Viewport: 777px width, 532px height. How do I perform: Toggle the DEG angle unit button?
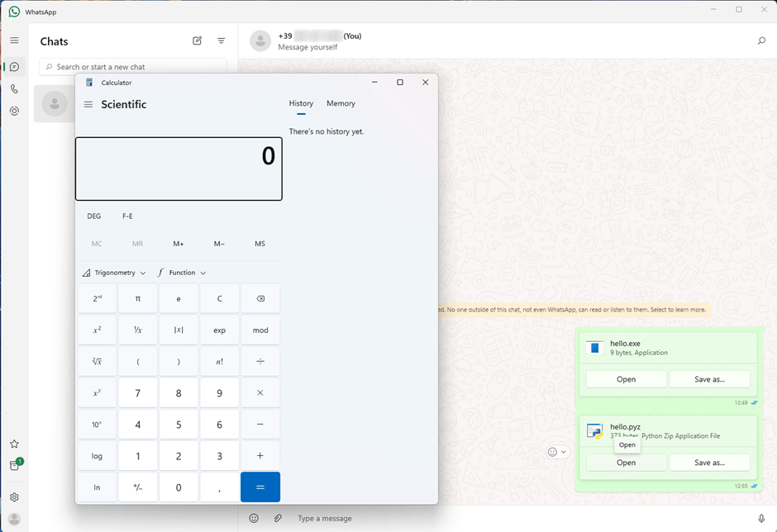[94, 216]
